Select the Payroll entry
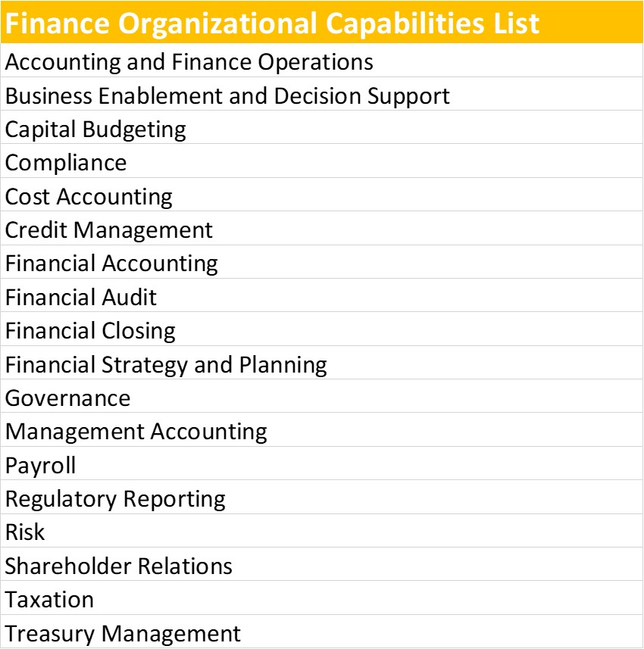 tap(41, 465)
